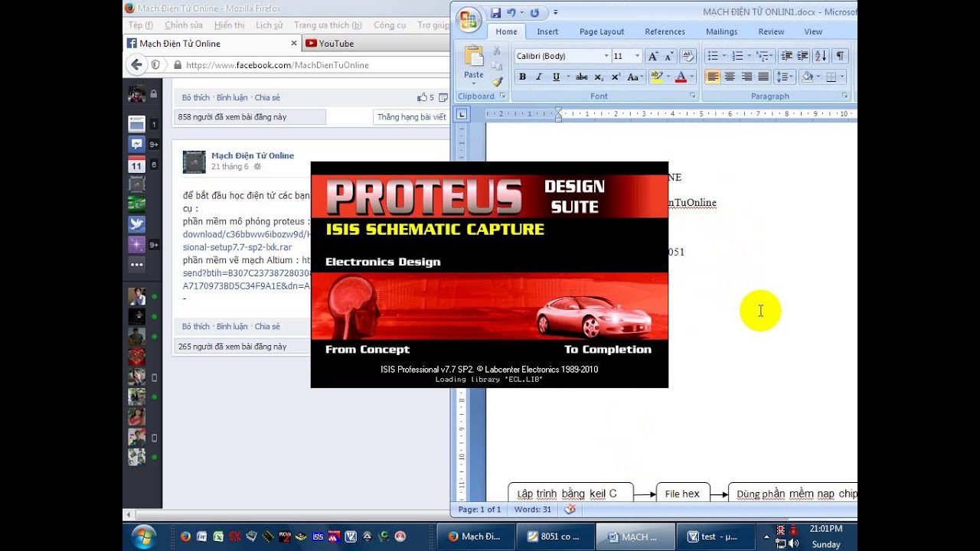The height and width of the screenshot is (551, 980).
Task: Undo the last action in Word
Action: click(x=511, y=13)
